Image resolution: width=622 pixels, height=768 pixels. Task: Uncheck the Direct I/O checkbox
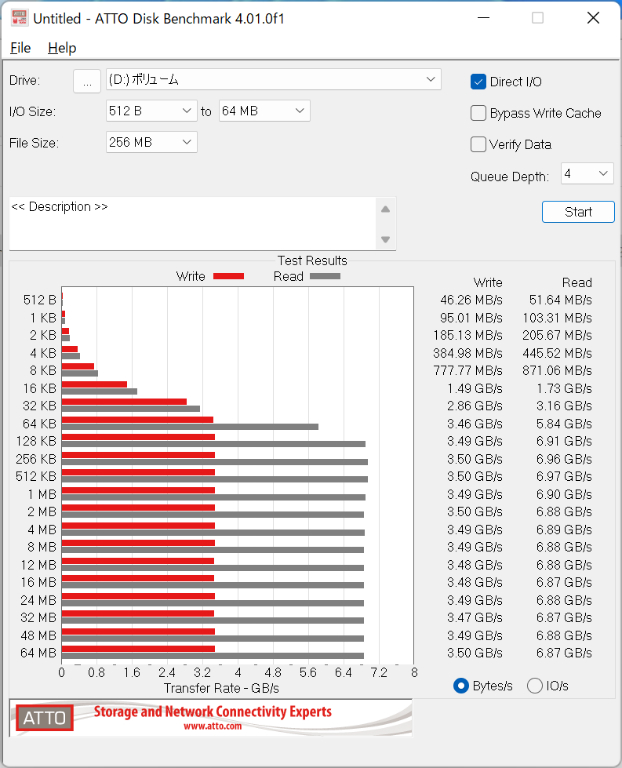coord(478,82)
